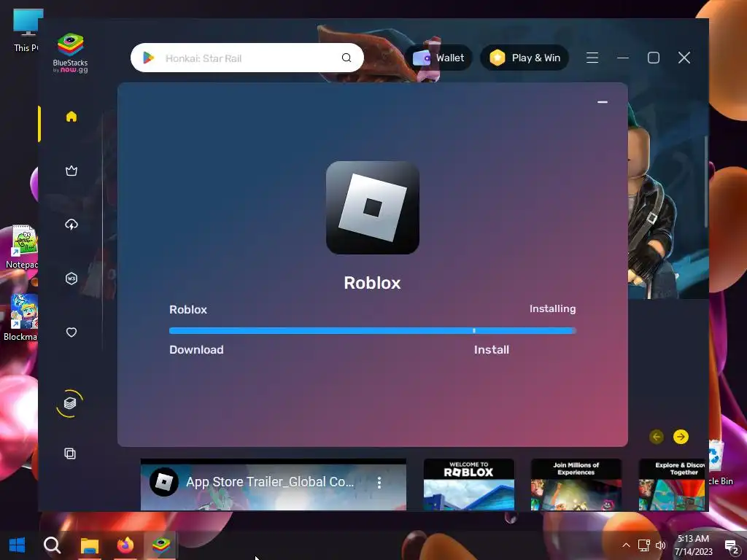Click the Download stage label

(x=196, y=349)
